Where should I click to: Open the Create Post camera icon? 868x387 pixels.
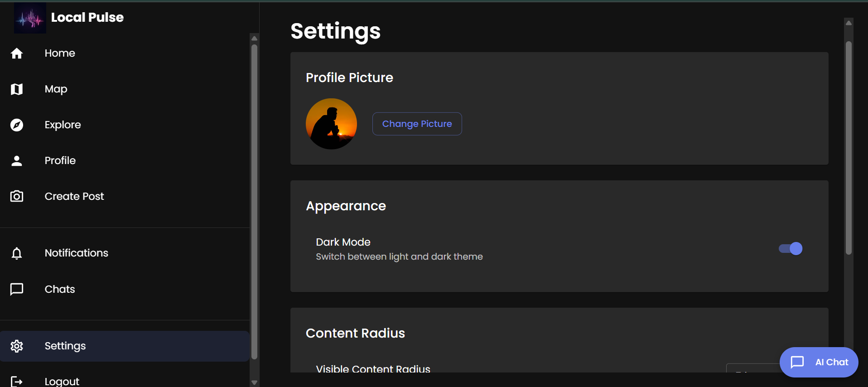click(x=17, y=196)
